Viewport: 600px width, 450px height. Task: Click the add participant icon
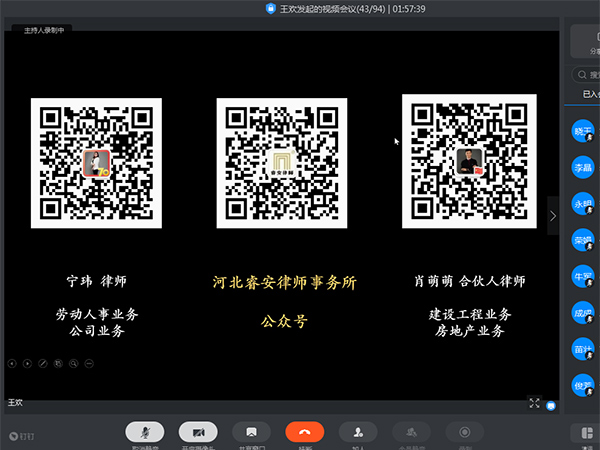tap(357, 431)
